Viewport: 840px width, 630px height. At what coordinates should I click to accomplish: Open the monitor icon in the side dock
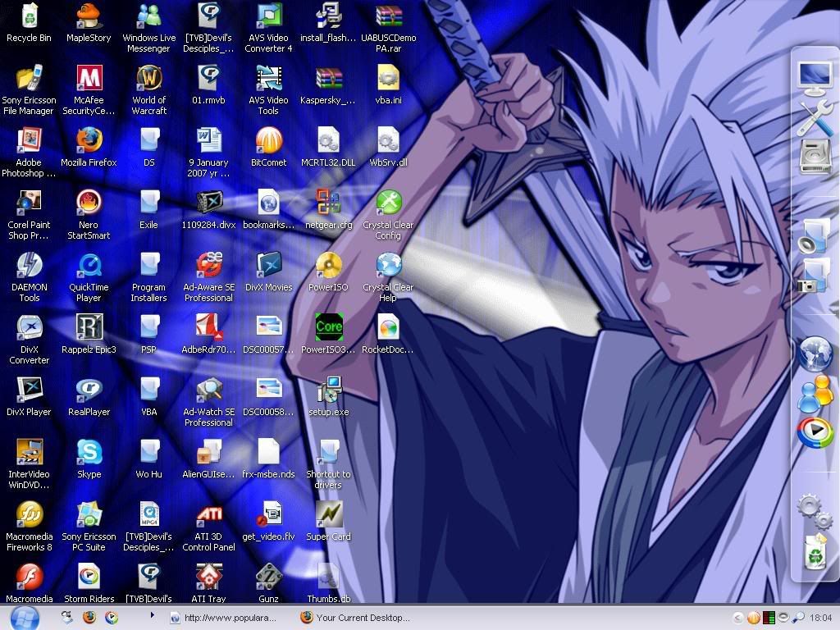pyautogui.click(x=815, y=79)
